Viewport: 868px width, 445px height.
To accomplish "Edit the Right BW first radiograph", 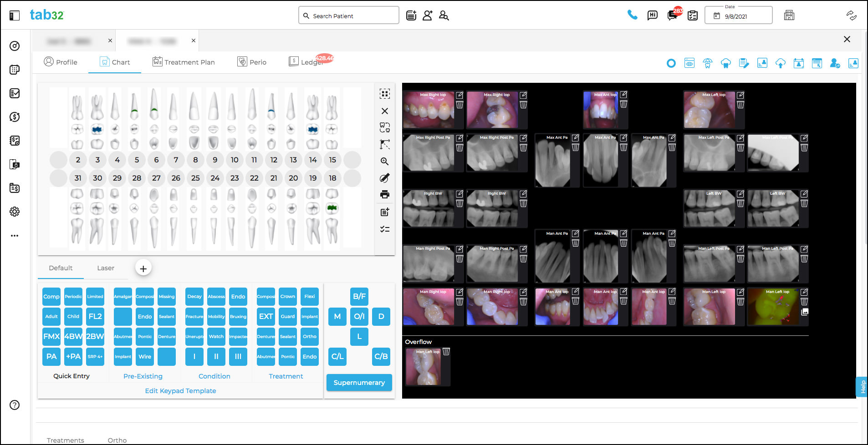I will [460, 194].
